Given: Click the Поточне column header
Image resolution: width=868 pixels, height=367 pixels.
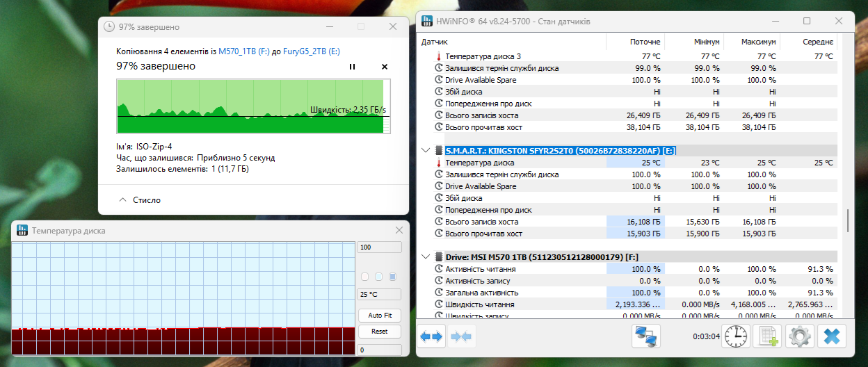Looking at the screenshot, I should [x=636, y=42].
